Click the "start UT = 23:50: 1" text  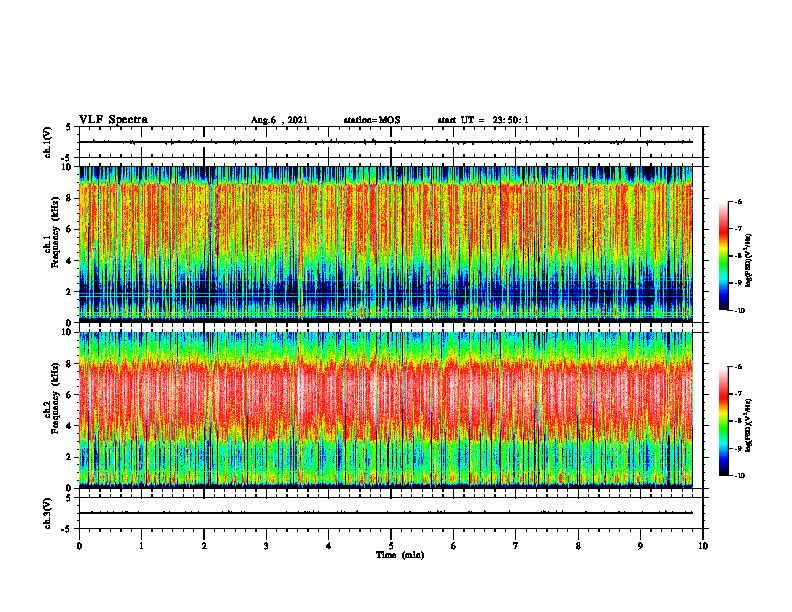pos(483,120)
